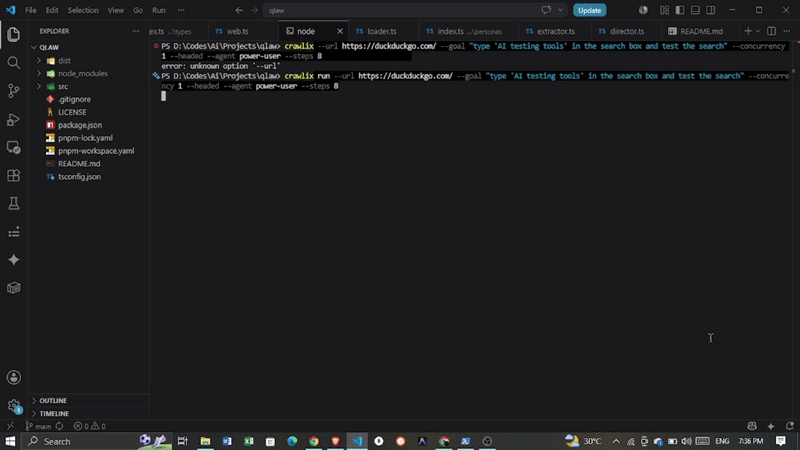The height and width of the screenshot is (450, 800).
Task: Show errors and warnings count
Action: [90, 426]
